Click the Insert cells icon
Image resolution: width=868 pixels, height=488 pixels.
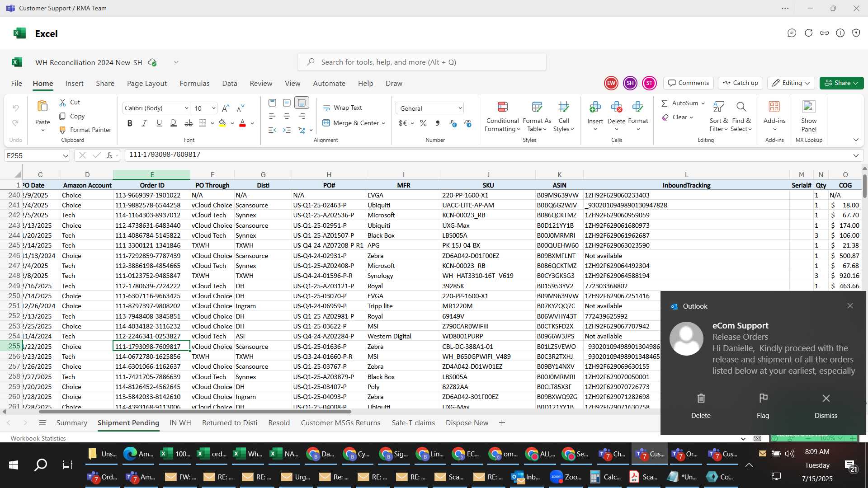pos(595,107)
